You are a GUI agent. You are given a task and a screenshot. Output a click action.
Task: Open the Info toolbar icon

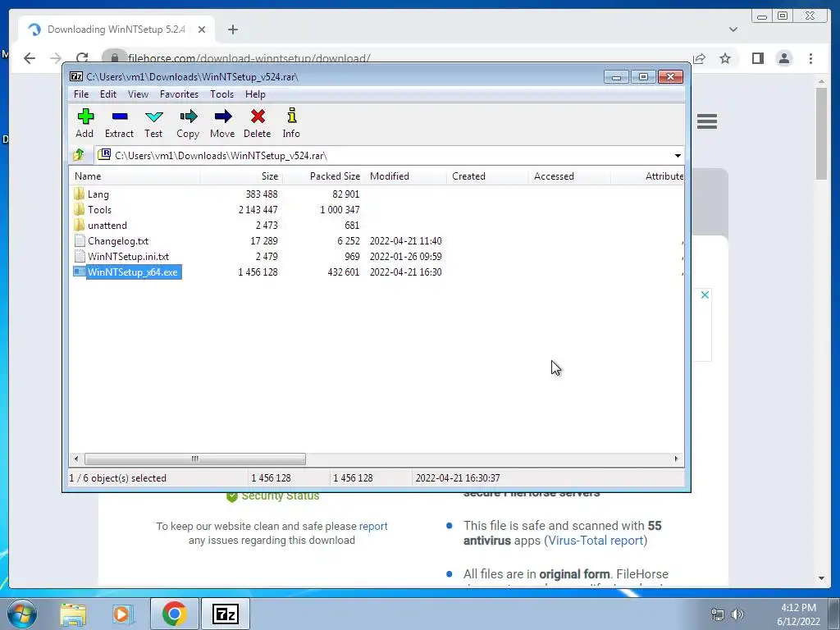[x=291, y=123]
